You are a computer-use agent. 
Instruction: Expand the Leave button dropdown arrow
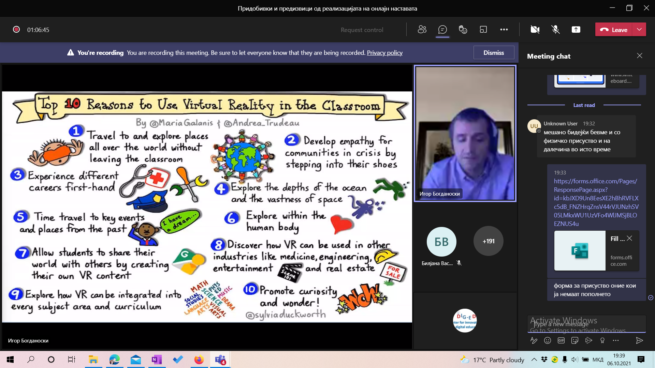[639, 30]
